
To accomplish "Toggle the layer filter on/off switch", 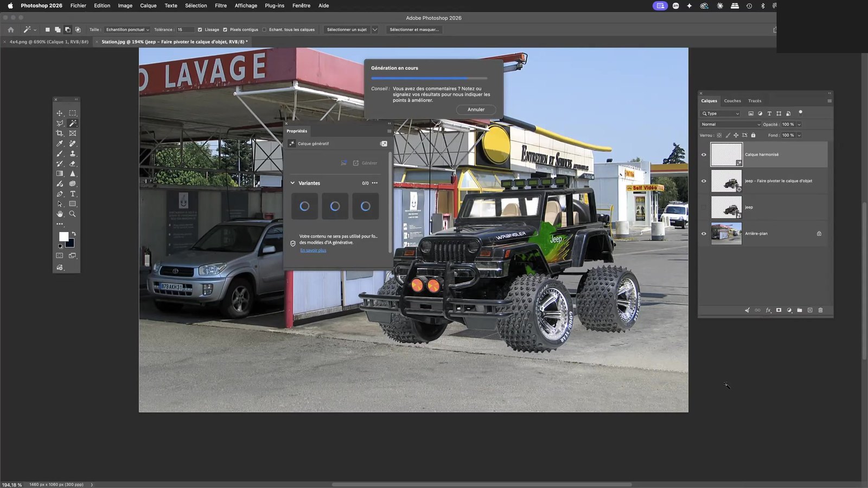I will pyautogui.click(x=800, y=113).
